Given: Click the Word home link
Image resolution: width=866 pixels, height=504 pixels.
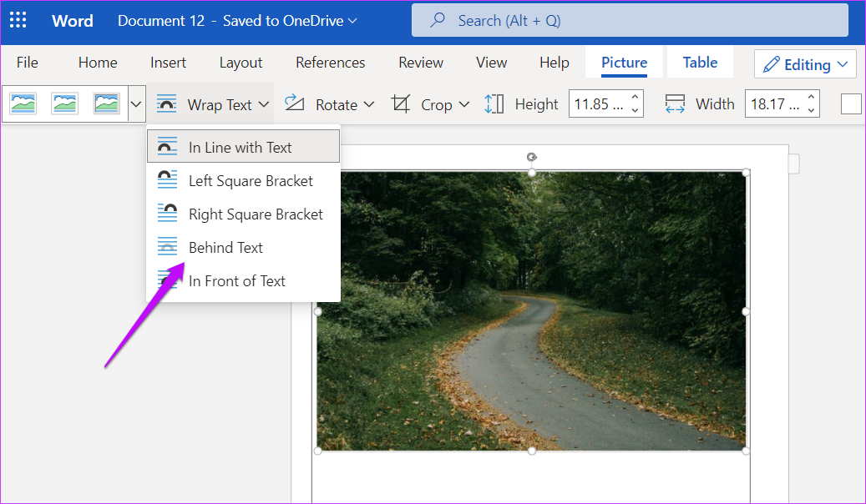Looking at the screenshot, I should (72, 20).
